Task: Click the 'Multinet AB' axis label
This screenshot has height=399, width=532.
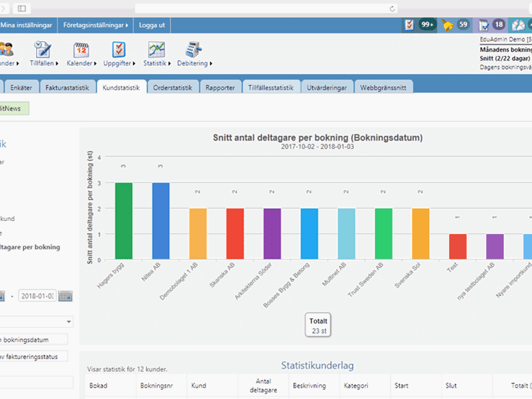Action: point(334,274)
